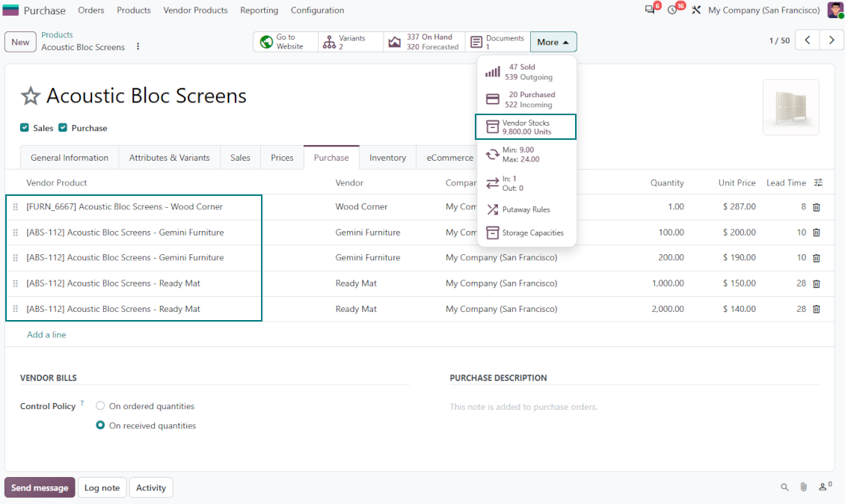Switch to General Information tab
The width and height of the screenshot is (845, 504).
tap(70, 157)
